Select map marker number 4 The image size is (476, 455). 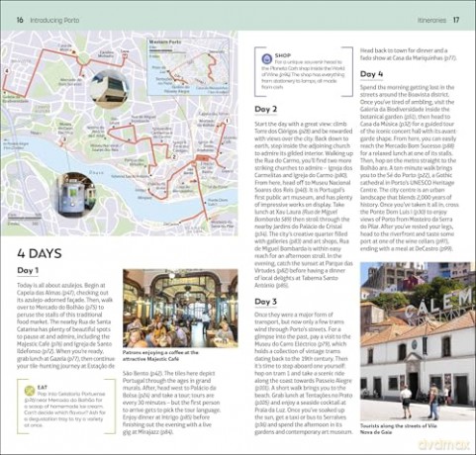click(6, 71)
